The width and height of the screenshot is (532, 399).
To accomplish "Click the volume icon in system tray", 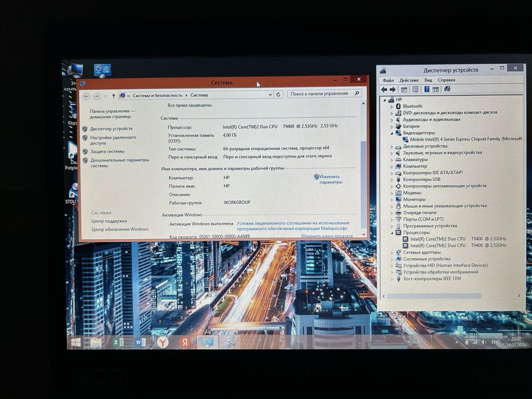I will (x=484, y=342).
